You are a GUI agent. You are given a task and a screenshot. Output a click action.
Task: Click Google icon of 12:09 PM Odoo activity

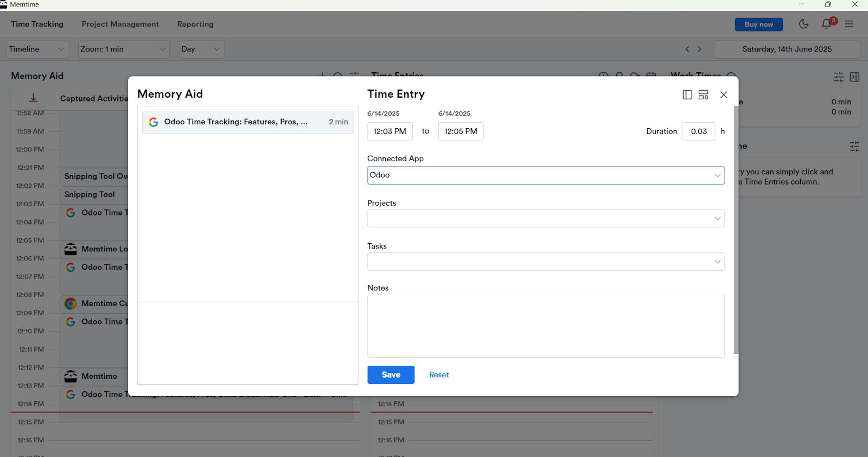tap(71, 322)
